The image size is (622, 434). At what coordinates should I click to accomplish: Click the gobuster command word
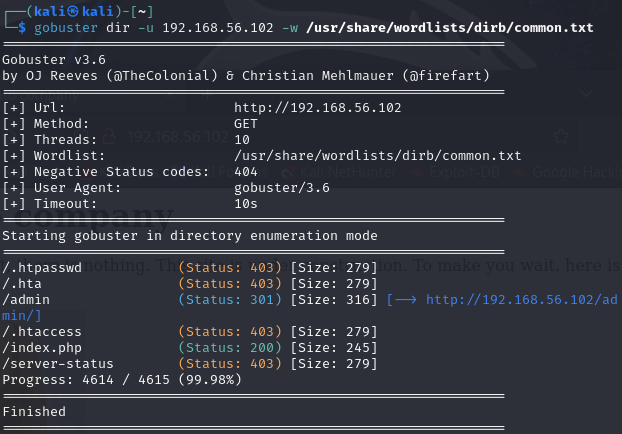(66, 28)
